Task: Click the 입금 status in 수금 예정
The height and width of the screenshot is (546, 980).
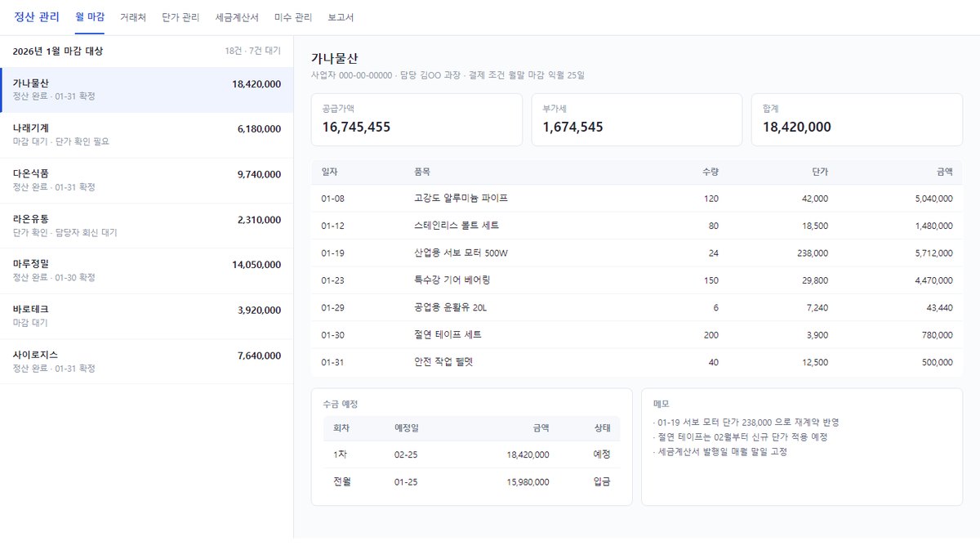Action: pos(602,482)
